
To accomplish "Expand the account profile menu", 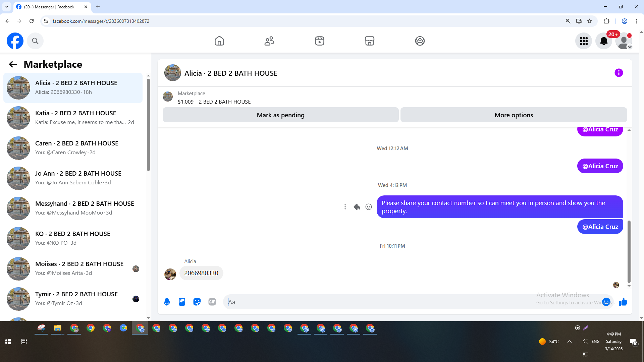I will coord(624,41).
